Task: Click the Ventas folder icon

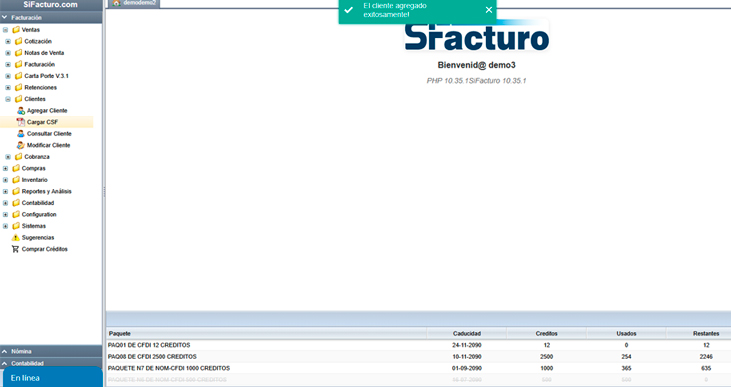Action: (16, 30)
